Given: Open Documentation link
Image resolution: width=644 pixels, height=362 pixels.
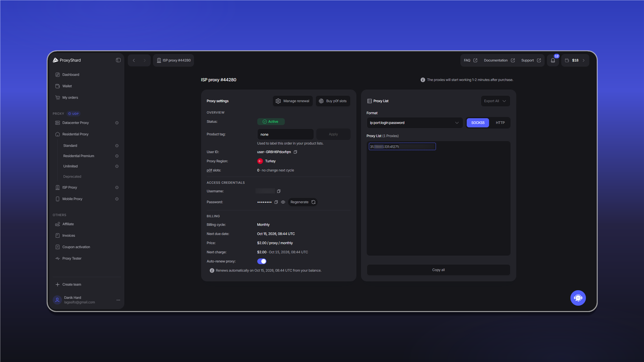Looking at the screenshot, I should tap(499, 60).
